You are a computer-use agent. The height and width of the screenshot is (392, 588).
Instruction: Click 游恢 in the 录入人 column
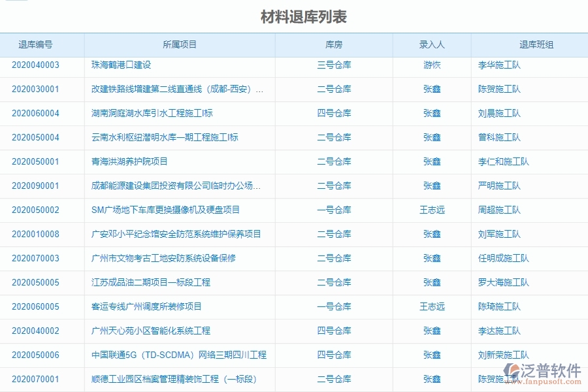[432, 65]
